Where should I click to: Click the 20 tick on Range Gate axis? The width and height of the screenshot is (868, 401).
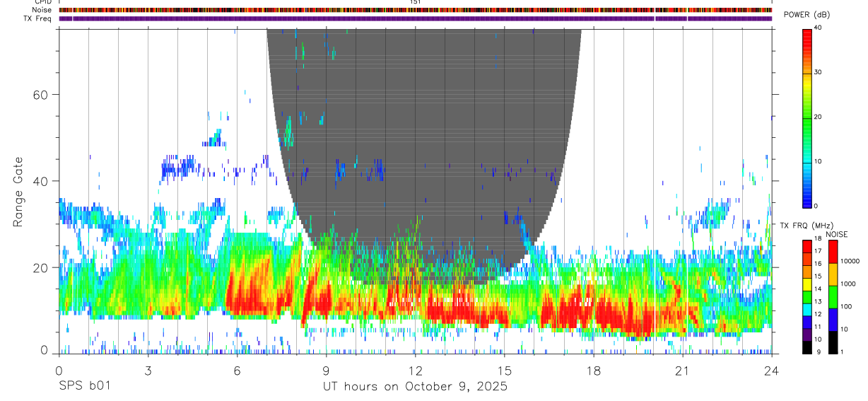click(x=40, y=267)
